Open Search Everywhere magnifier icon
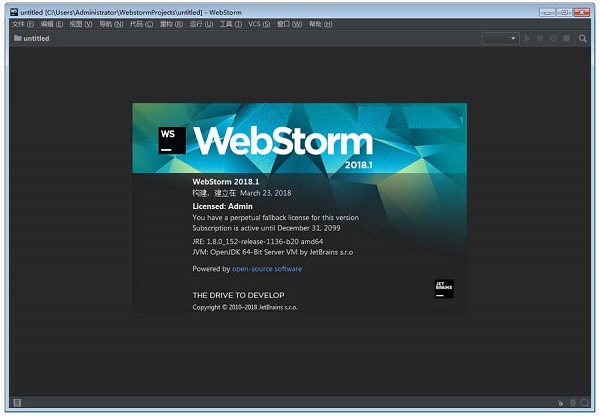Viewport: 600px width, 416px height. click(582, 38)
